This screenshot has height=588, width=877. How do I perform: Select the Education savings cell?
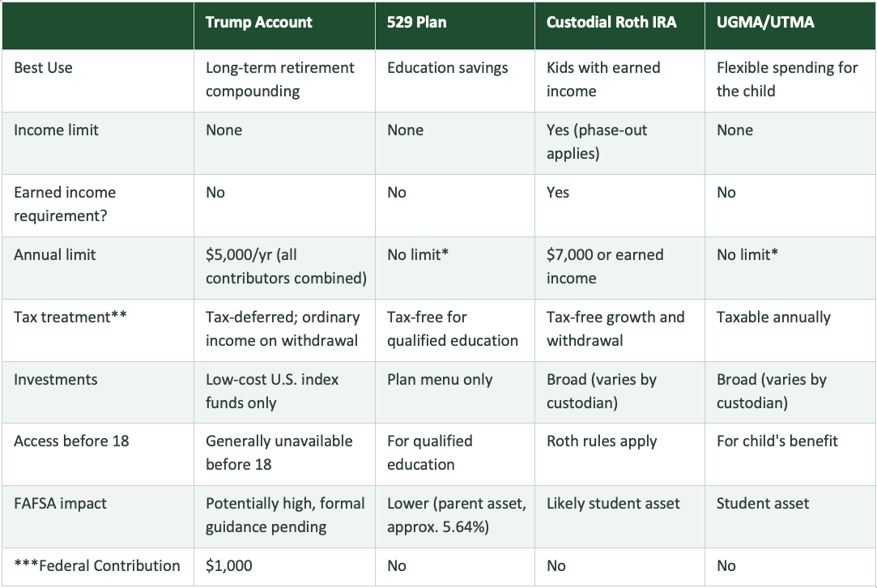tap(447, 68)
